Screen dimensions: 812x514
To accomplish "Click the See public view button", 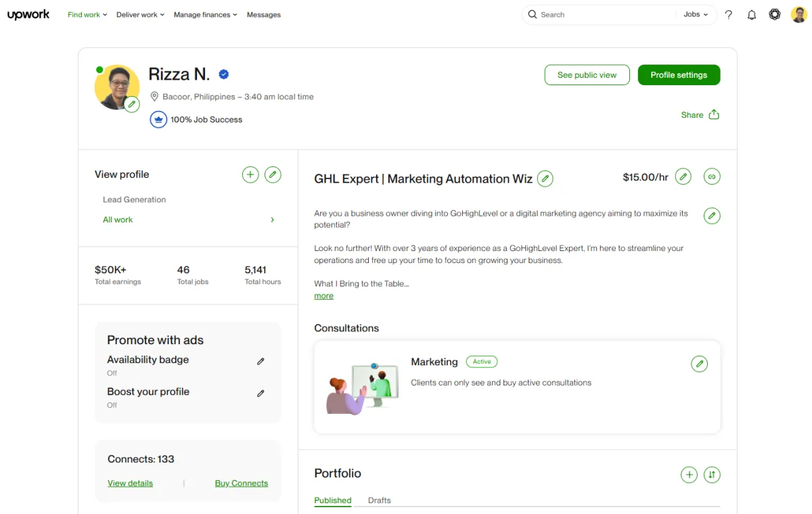I will (x=587, y=75).
